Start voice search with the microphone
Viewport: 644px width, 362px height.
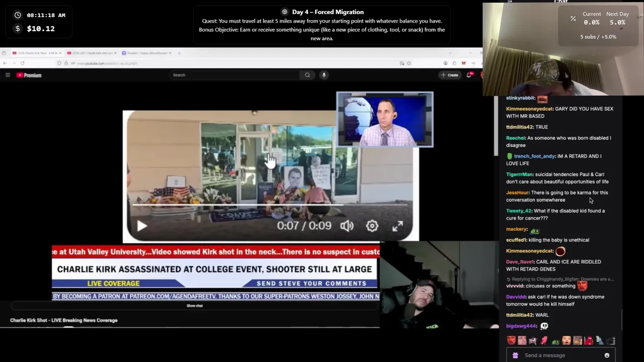[324, 75]
